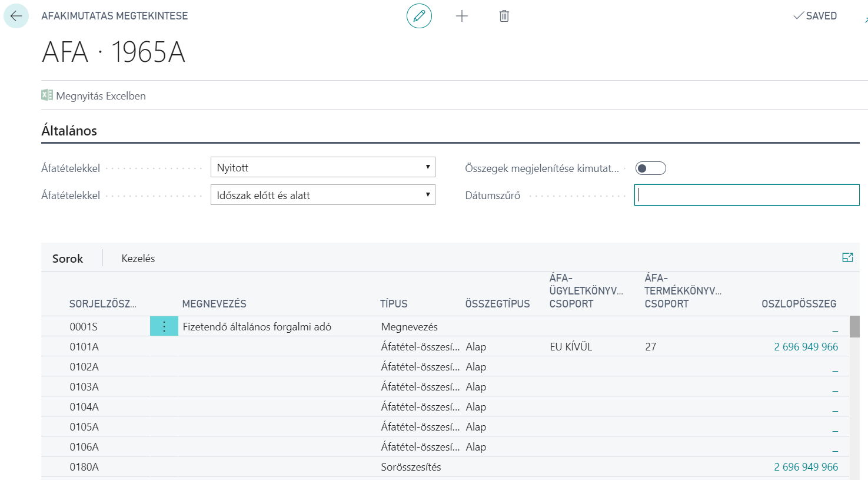Select row 0103A cell
This screenshot has width=868, height=480.
[84, 387]
